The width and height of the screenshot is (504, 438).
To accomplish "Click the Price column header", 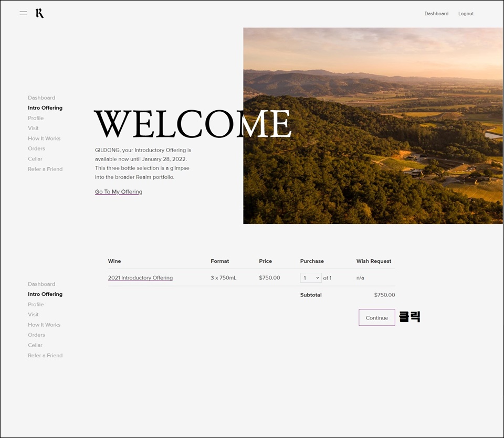I will point(266,261).
